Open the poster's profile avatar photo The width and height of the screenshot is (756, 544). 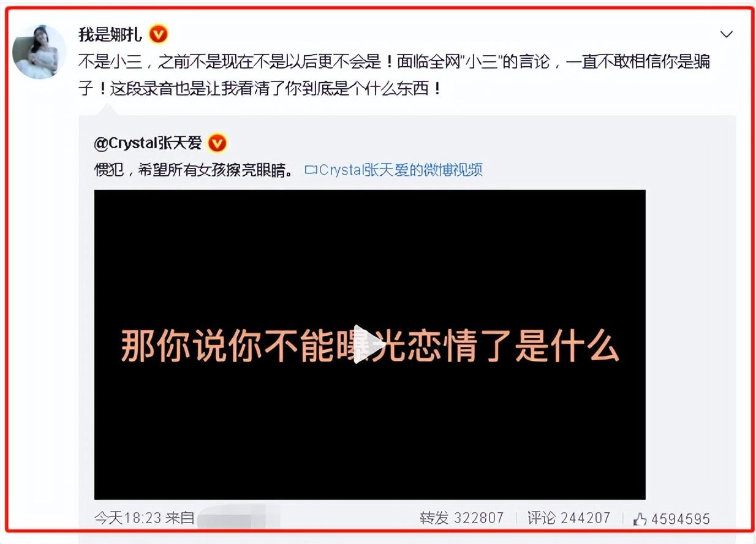coord(39,52)
